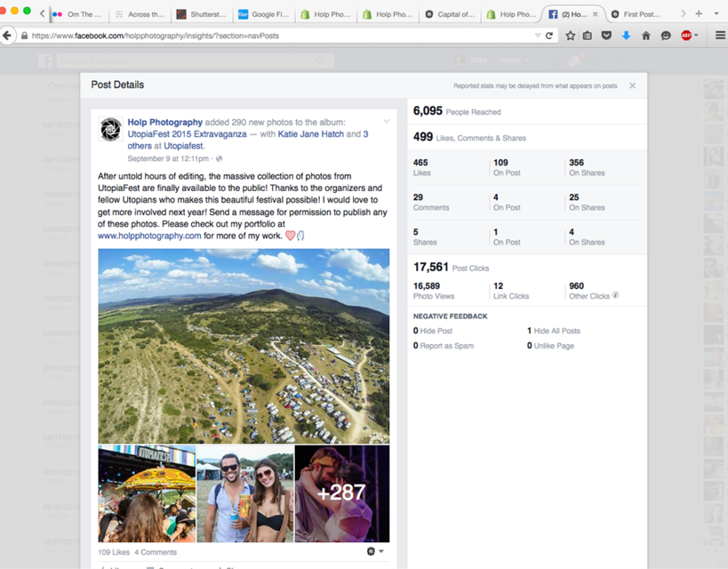The height and width of the screenshot is (569, 728).
Task: Go back using the browser back arrow
Action: (x=7, y=36)
